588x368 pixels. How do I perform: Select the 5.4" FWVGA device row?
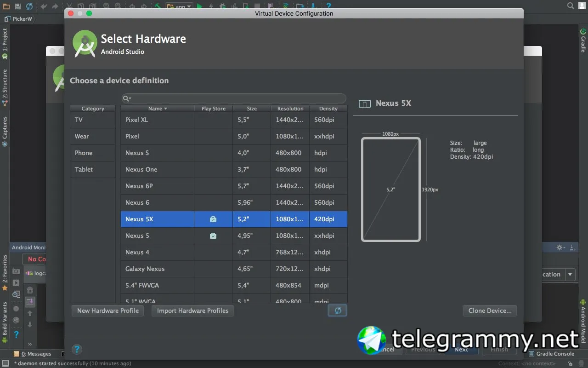point(234,285)
